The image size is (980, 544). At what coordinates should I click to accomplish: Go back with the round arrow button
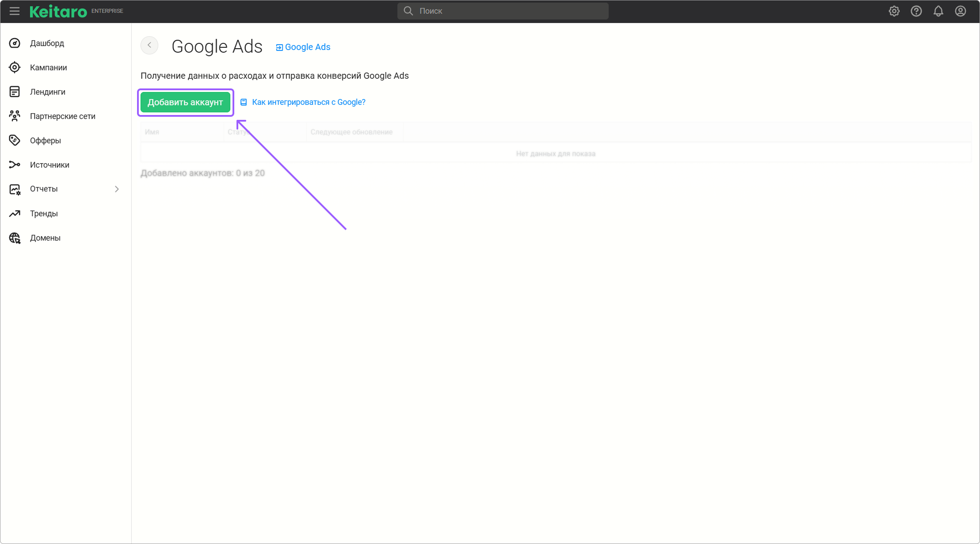[149, 45]
